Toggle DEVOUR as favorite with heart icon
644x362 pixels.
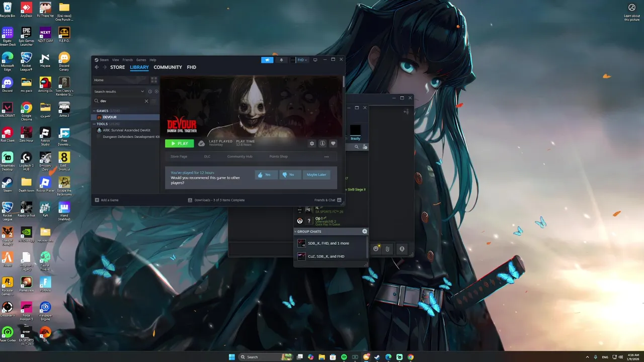tap(333, 143)
